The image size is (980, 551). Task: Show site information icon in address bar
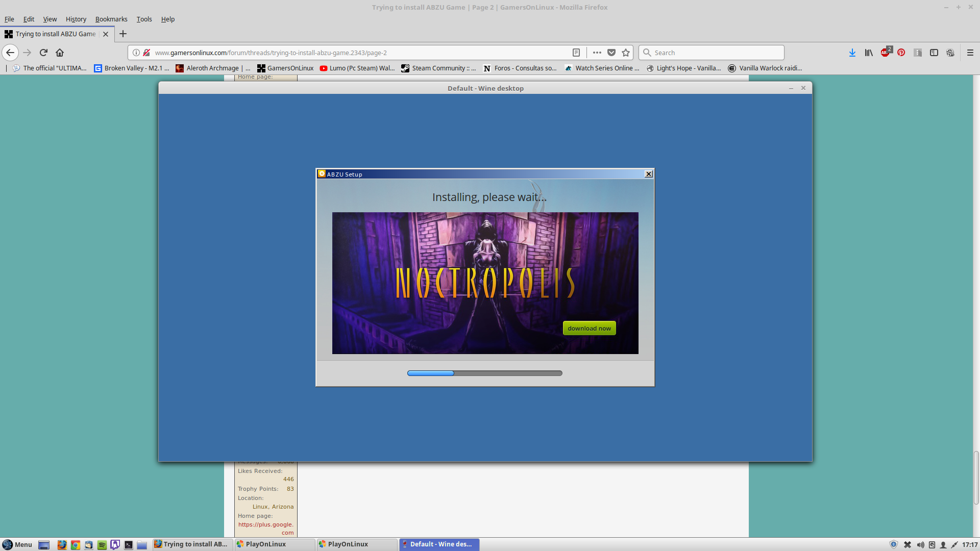(x=136, y=53)
